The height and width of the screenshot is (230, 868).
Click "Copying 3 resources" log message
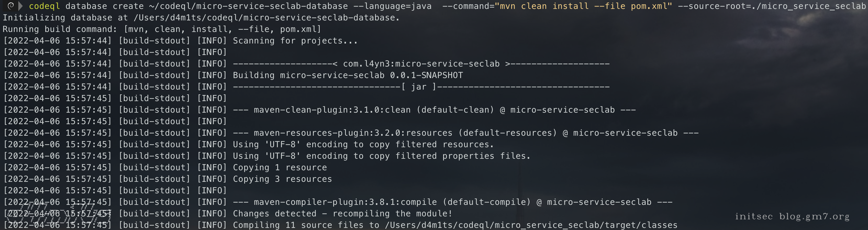coord(282,179)
